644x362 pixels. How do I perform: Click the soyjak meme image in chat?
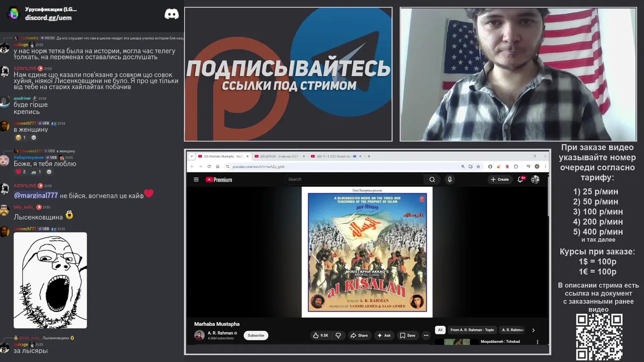point(50,280)
